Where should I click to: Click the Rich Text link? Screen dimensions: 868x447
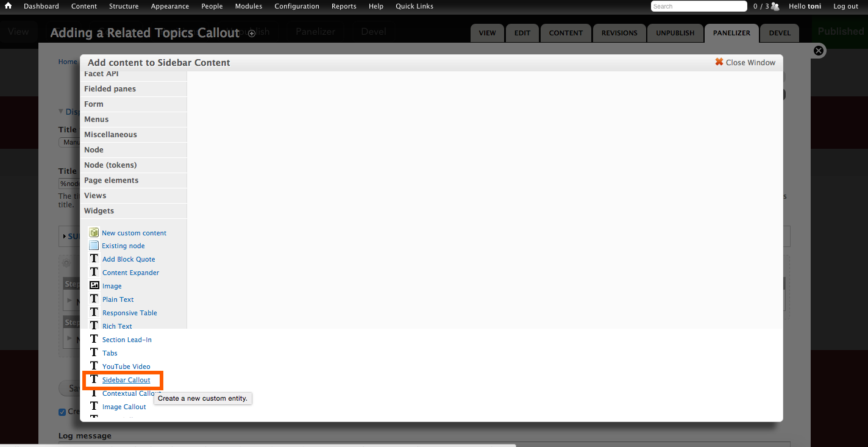point(117,326)
